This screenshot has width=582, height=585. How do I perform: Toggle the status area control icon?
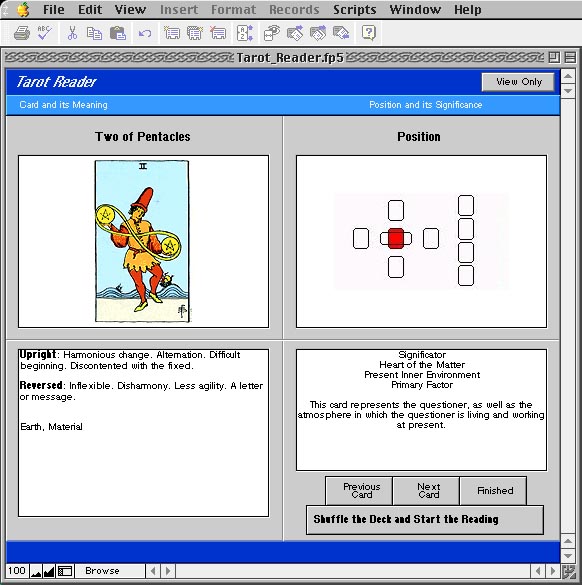(65, 571)
